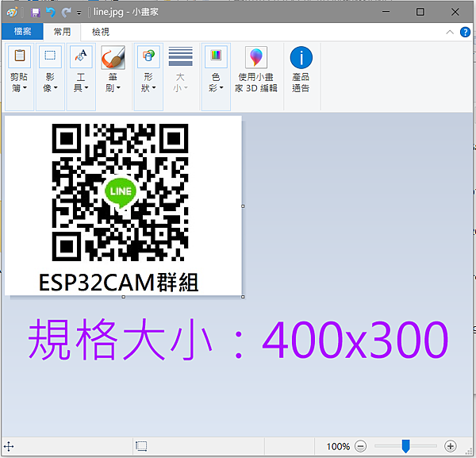Click the canvas bottom-right corner handle
Screen dimensions: 476x458
(243, 297)
